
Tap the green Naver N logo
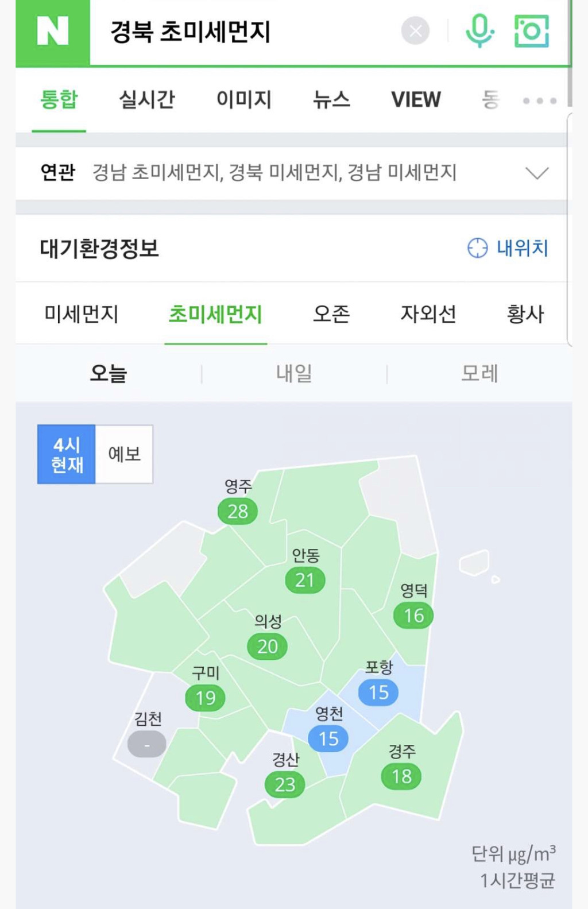[53, 32]
